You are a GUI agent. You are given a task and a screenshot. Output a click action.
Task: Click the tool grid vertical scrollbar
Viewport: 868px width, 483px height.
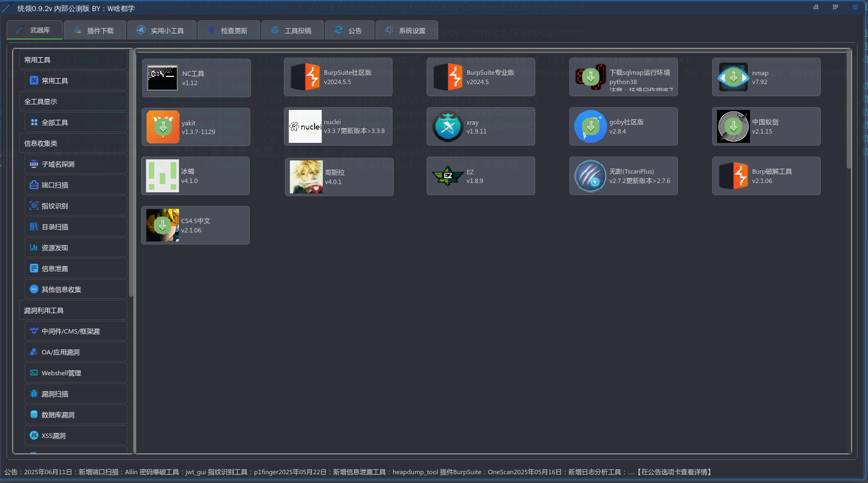(849, 109)
